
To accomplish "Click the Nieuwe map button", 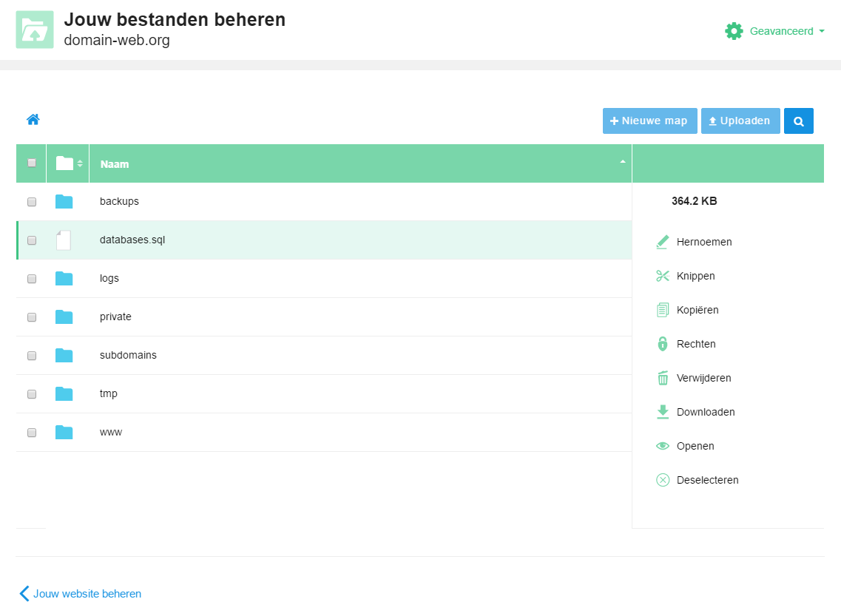I will [649, 121].
